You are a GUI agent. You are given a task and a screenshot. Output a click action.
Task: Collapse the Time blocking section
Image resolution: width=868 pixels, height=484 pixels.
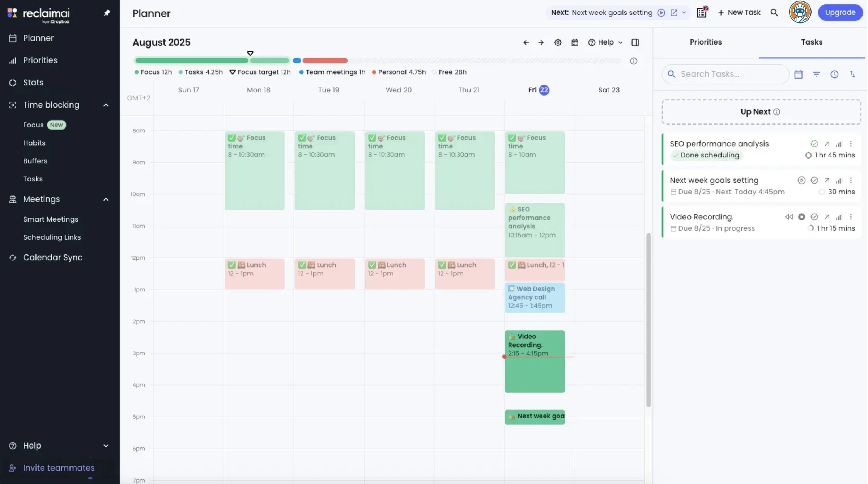106,105
